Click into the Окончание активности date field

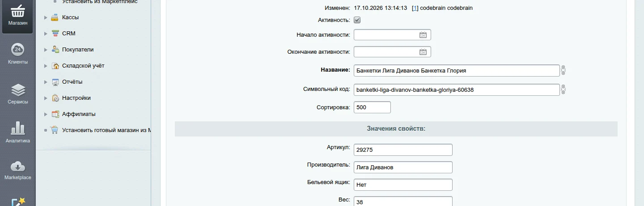click(x=392, y=52)
